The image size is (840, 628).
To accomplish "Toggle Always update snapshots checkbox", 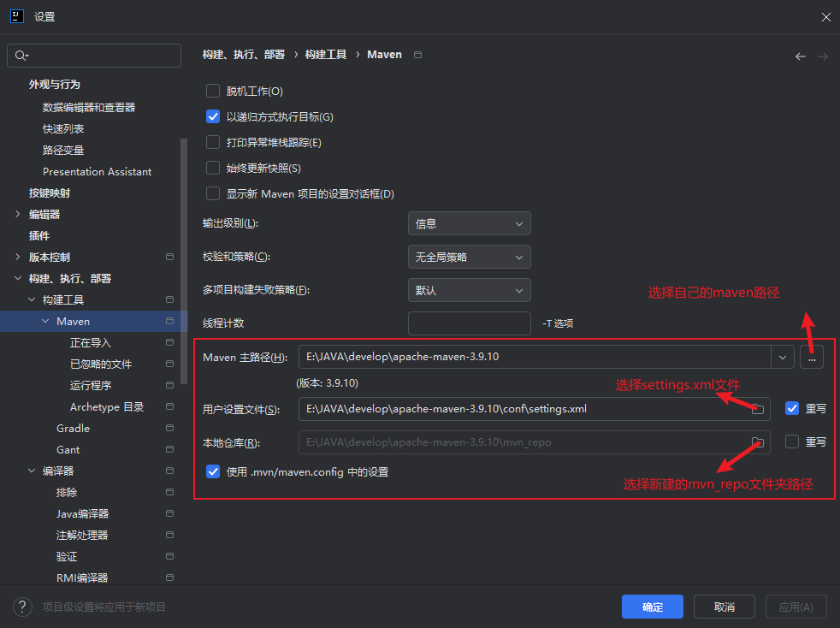I will pyautogui.click(x=214, y=169).
